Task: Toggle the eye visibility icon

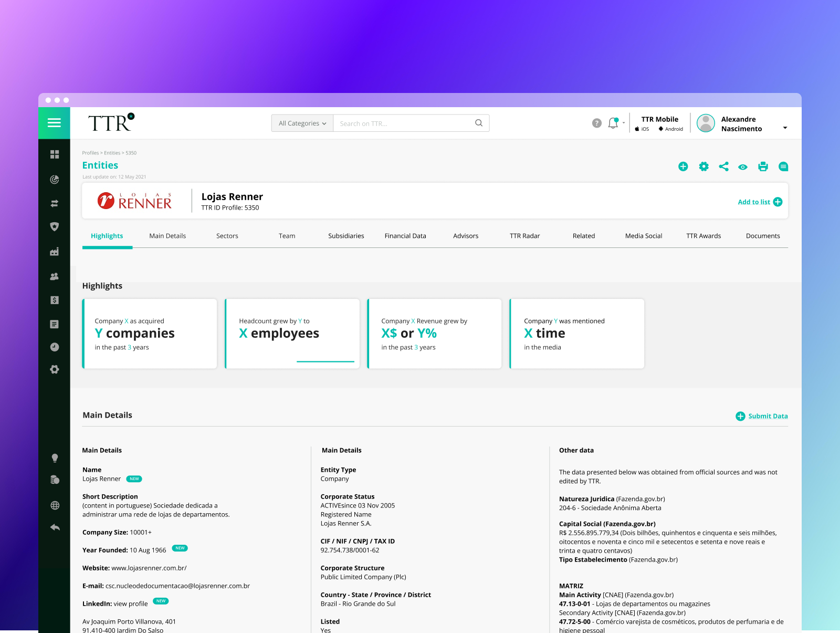Action: tap(742, 167)
